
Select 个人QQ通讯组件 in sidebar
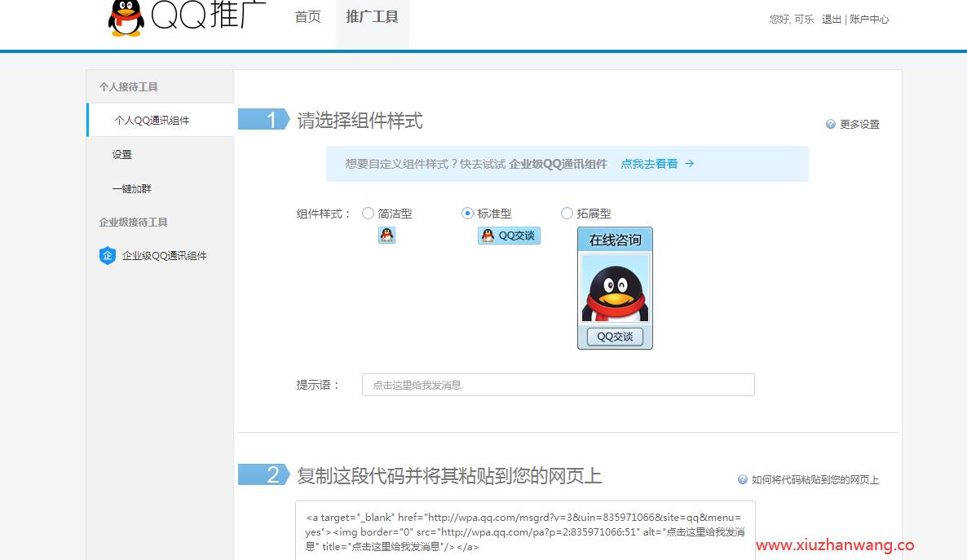click(x=161, y=121)
